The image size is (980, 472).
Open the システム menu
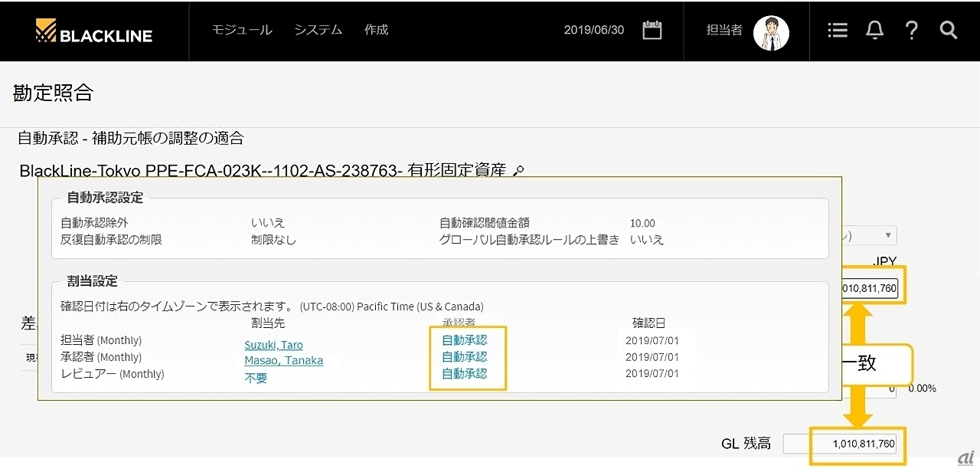[318, 30]
